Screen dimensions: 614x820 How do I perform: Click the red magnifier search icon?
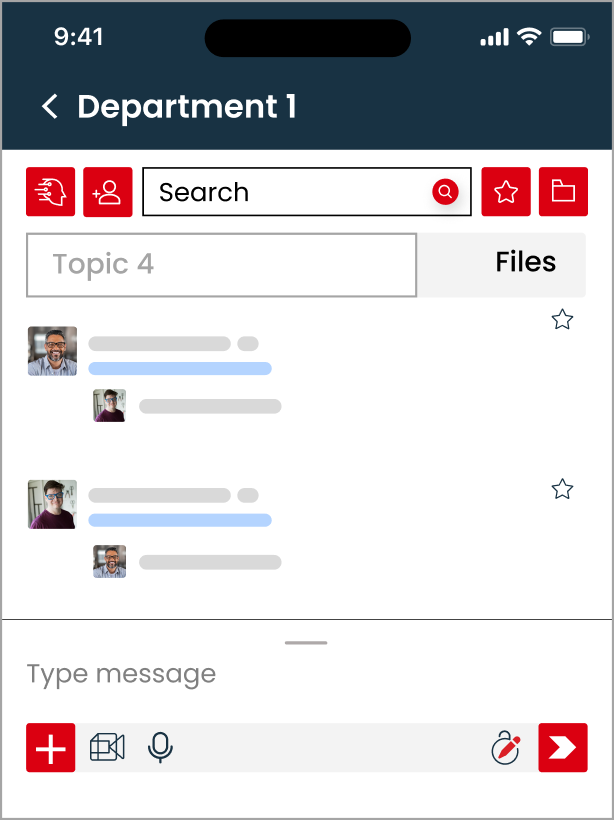[445, 192]
